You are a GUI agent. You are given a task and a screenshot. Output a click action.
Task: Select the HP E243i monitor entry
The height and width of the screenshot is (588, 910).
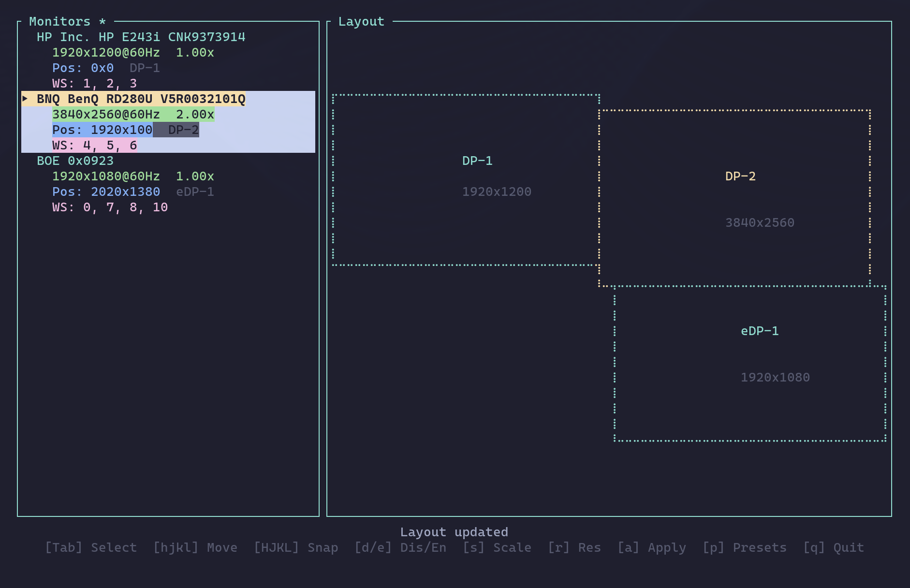[140, 37]
